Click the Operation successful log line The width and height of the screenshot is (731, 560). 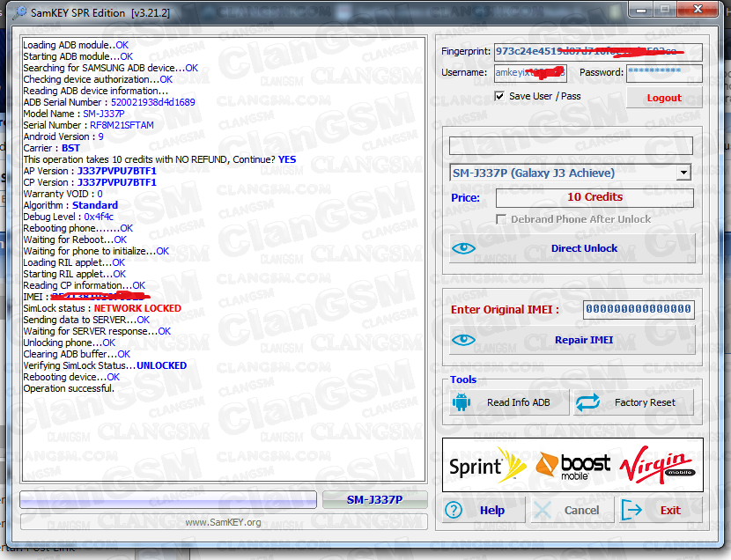(69, 388)
